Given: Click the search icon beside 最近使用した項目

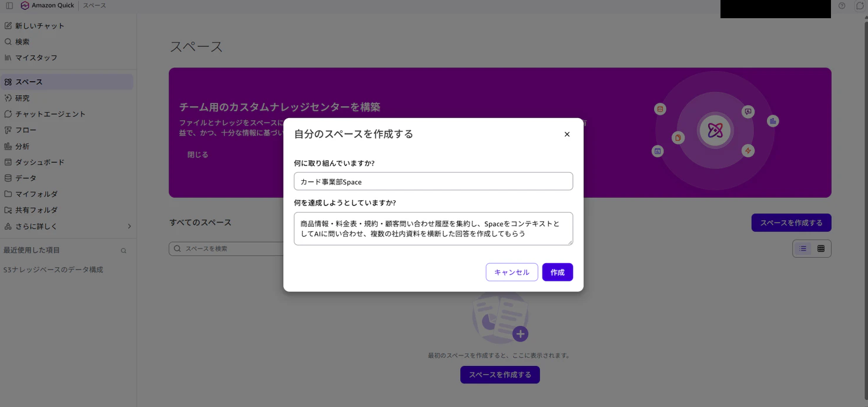Looking at the screenshot, I should click(x=123, y=251).
